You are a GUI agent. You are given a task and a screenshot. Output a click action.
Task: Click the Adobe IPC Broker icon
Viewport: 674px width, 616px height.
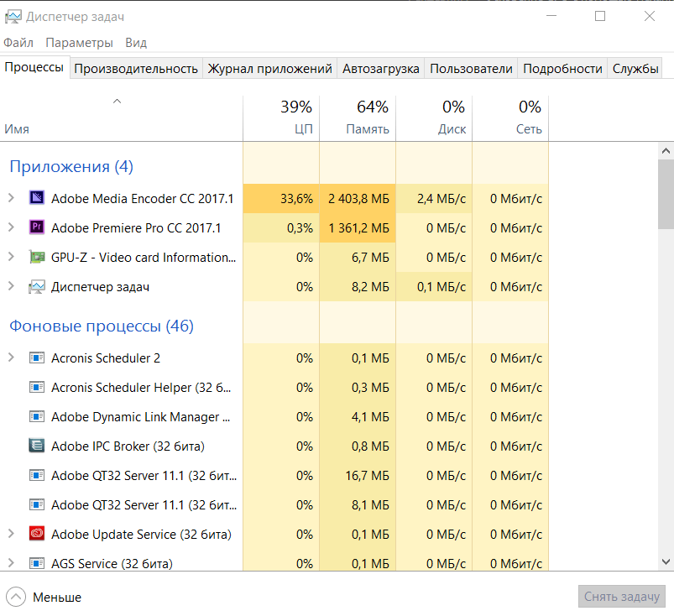37,446
